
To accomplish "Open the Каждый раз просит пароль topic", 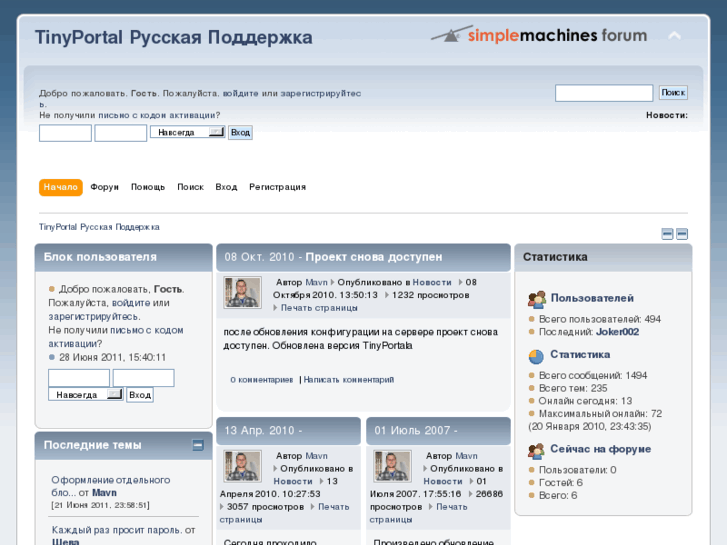I will pos(117,530).
